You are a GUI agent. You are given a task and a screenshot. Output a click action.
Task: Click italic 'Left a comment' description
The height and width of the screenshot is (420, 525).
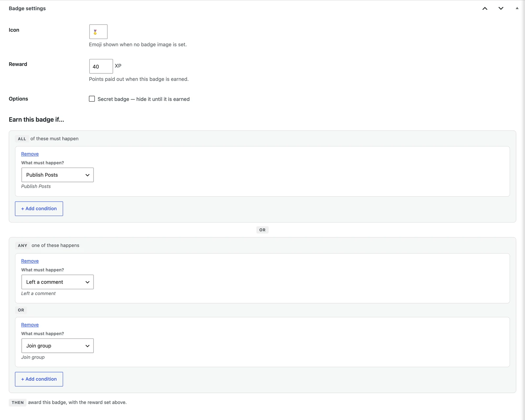[38, 293]
